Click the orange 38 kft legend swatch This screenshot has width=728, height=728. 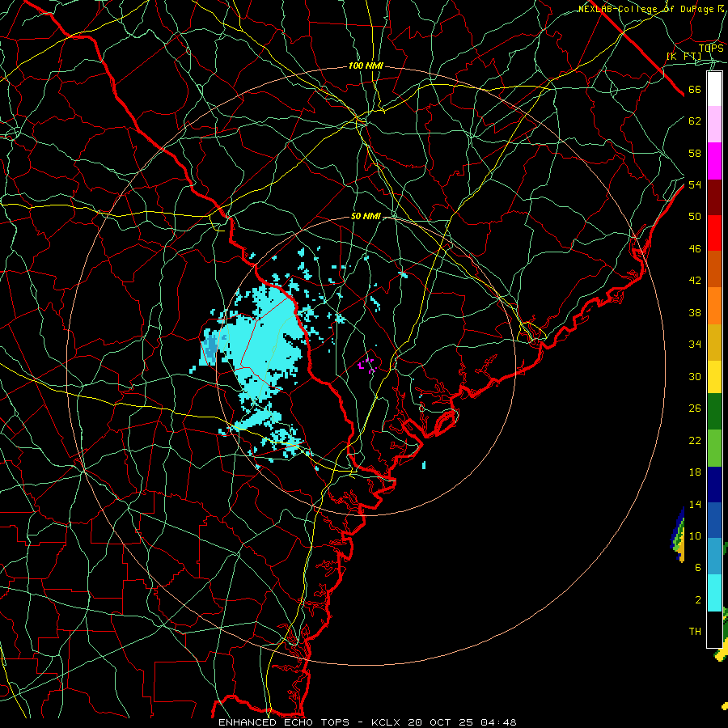(x=714, y=306)
